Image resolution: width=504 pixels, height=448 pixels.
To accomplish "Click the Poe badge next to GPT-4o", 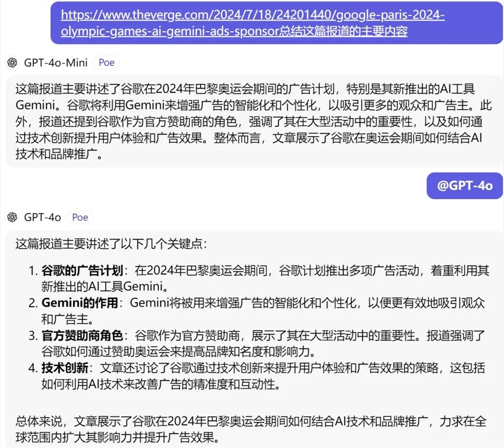I will pos(80,217).
